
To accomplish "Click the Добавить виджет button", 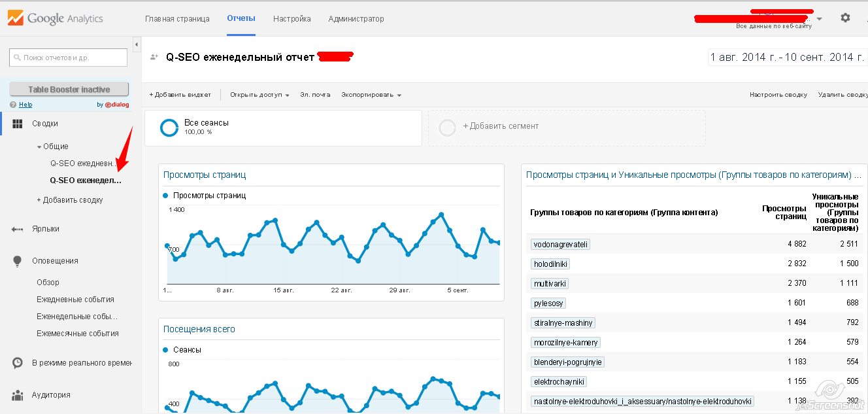I will [x=180, y=95].
